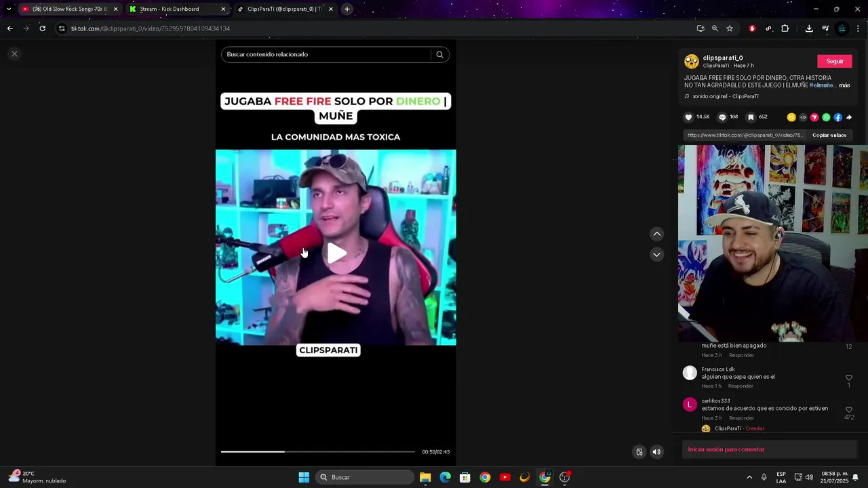Open the clipsparati_0 username link
This screenshot has height=488, width=868.
pyautogui.click(x=723, y=58)
